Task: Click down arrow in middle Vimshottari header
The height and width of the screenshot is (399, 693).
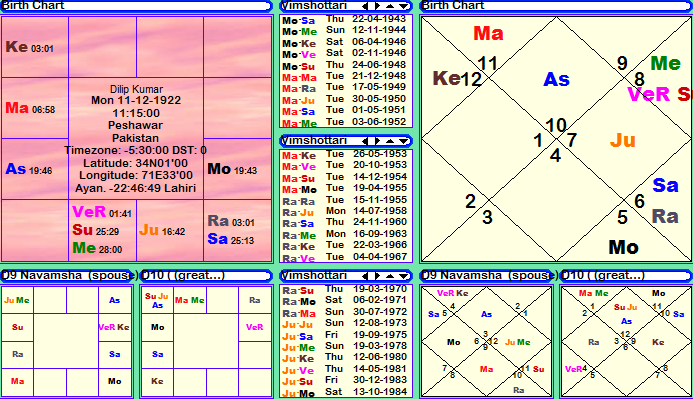Action: [404, 141]
